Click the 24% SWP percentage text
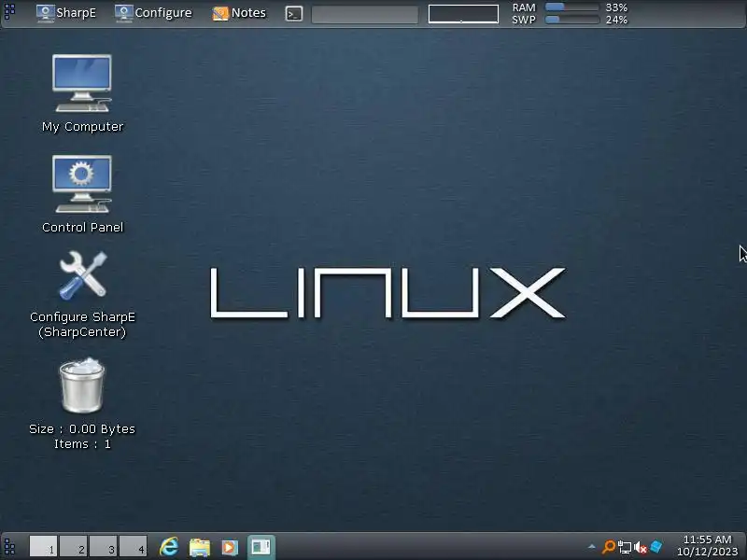This screenshot has height=560, width=747. click(x=616, y=20)
